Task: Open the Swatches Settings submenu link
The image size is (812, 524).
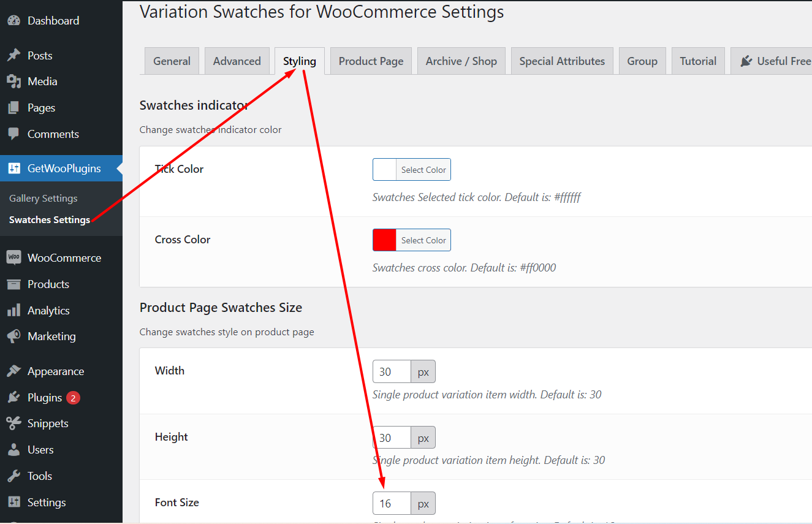Action: (x=50, y=219)
